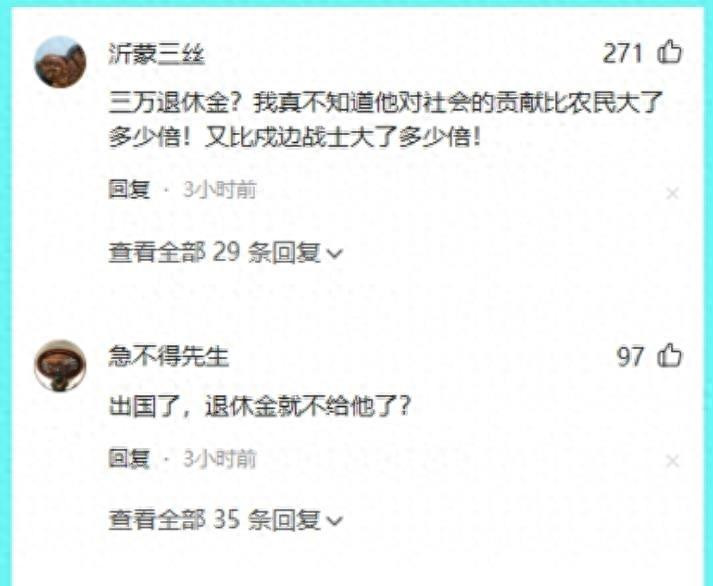The image size is (713, 586).
Task: Click the 97 like count
Action: [x=630, y=357]
